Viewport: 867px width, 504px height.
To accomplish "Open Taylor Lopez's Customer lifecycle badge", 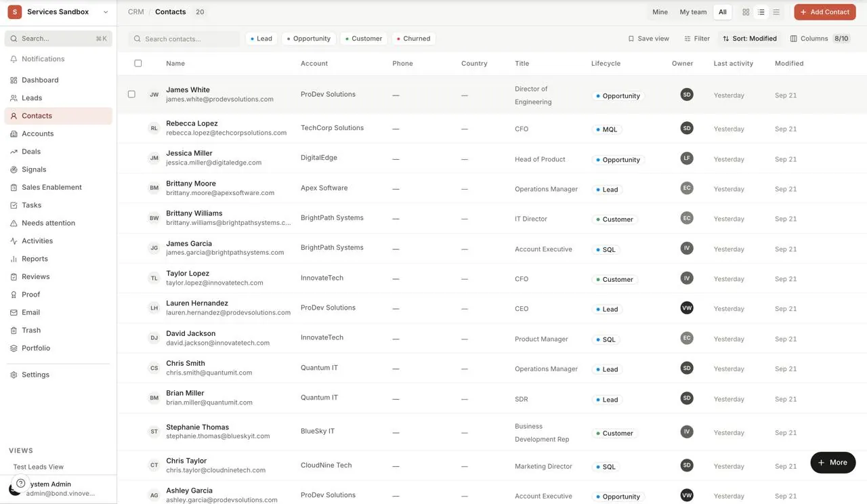I will pyautogui.click(x=614, y=279).
